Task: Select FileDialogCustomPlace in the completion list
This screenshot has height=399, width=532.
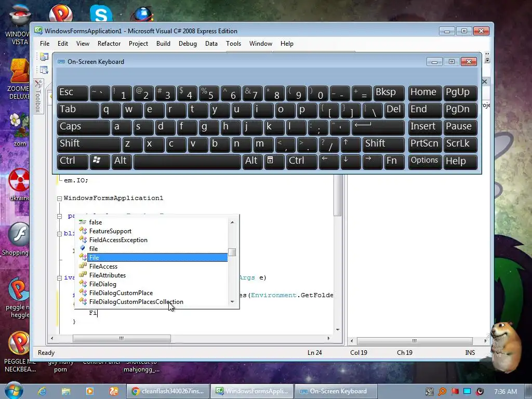Action: pyautogui.click(x=121, y=293)
